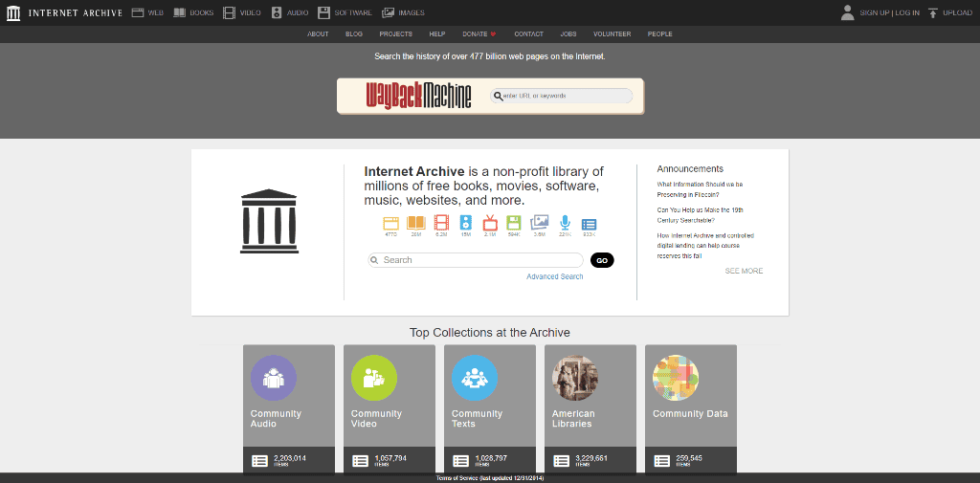The image size is (980, 483).
Task: Open the Community Data collection thumbnail
Action: 676,378
